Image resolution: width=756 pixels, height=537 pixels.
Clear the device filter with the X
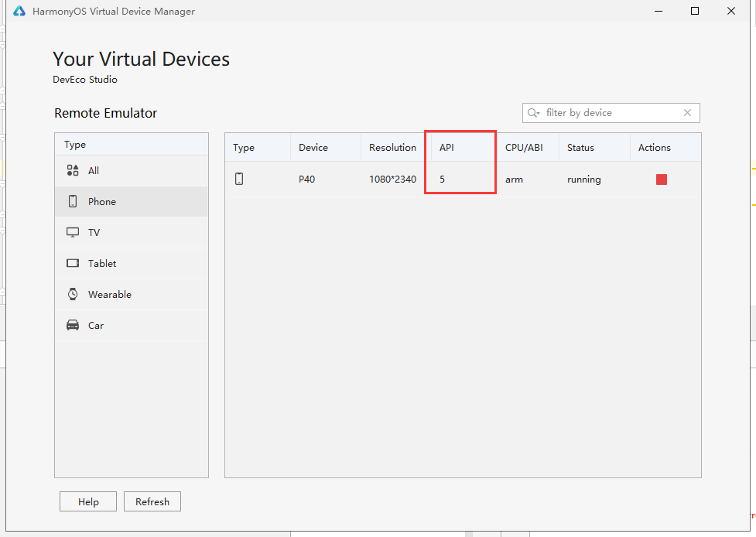coord(687,113)
